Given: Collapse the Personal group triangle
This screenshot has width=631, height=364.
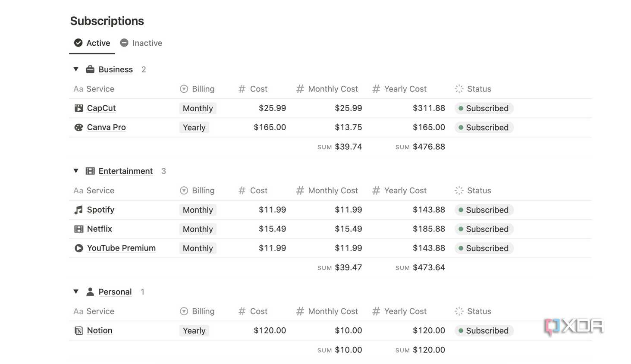Looking at the screenshot, I should pos(76,292).
